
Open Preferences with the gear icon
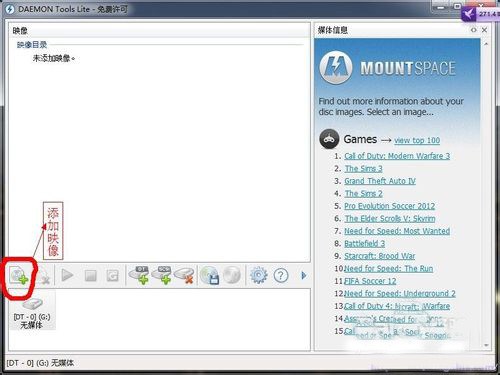258,275
